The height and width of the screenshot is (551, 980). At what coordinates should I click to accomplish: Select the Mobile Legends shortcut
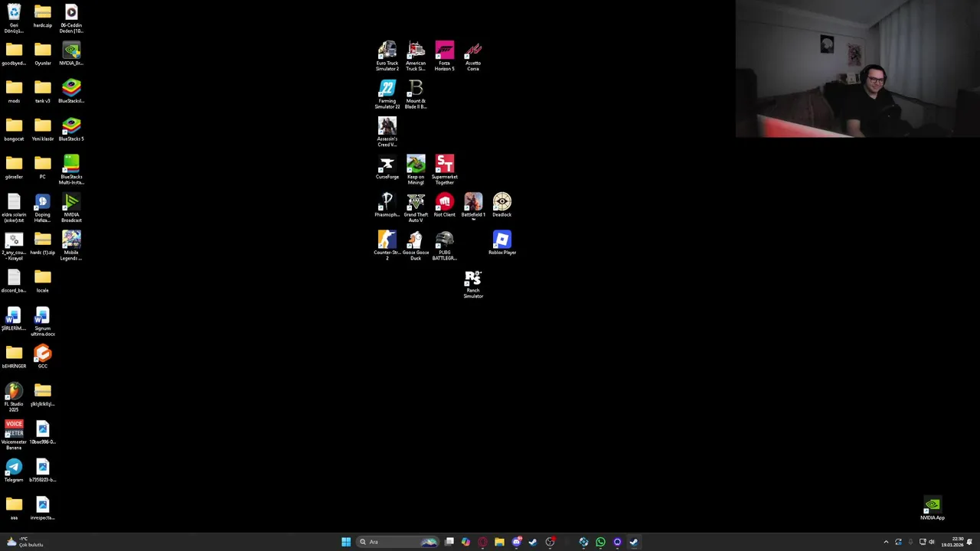[71, 245]
